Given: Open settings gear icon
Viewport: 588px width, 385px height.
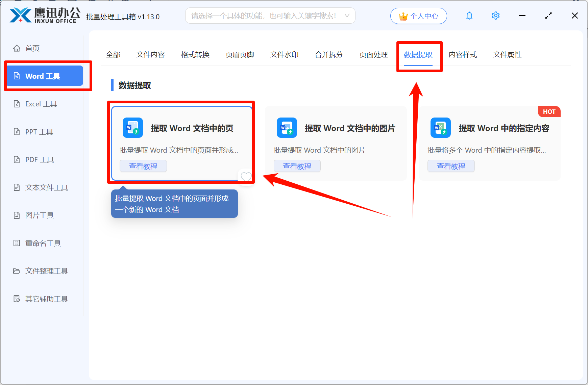Looking at the screenshot, I should click(x=496, y=16).
